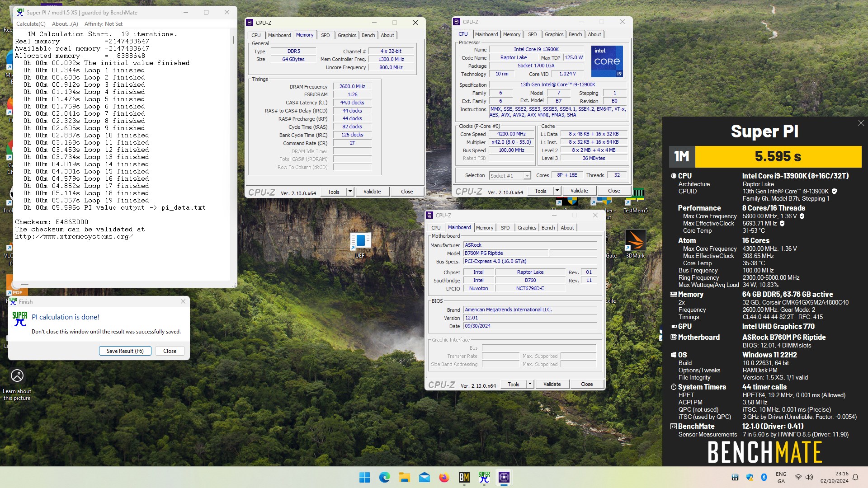Expand Tools dropdown arrow in Motherboard CPU-Z window

click(x=530, y=384)
